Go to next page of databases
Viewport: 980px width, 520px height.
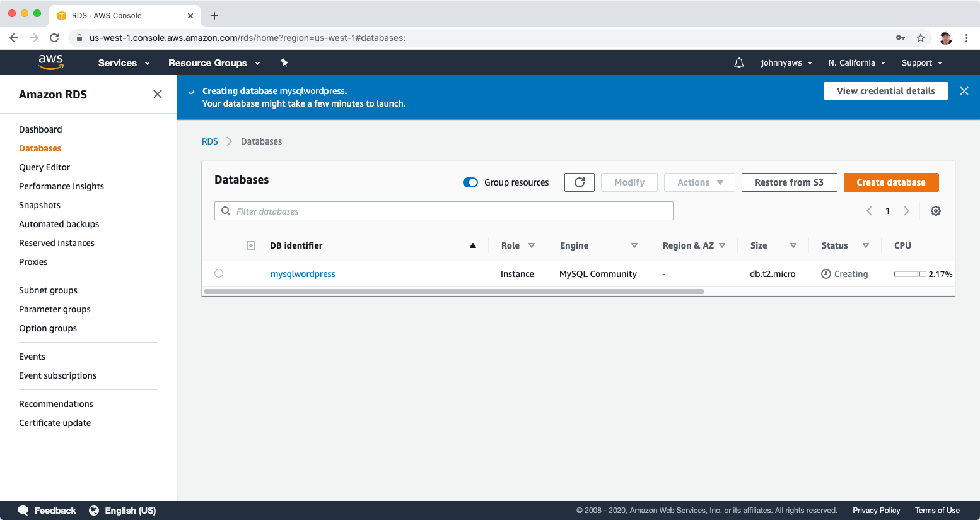coord(906,211)
